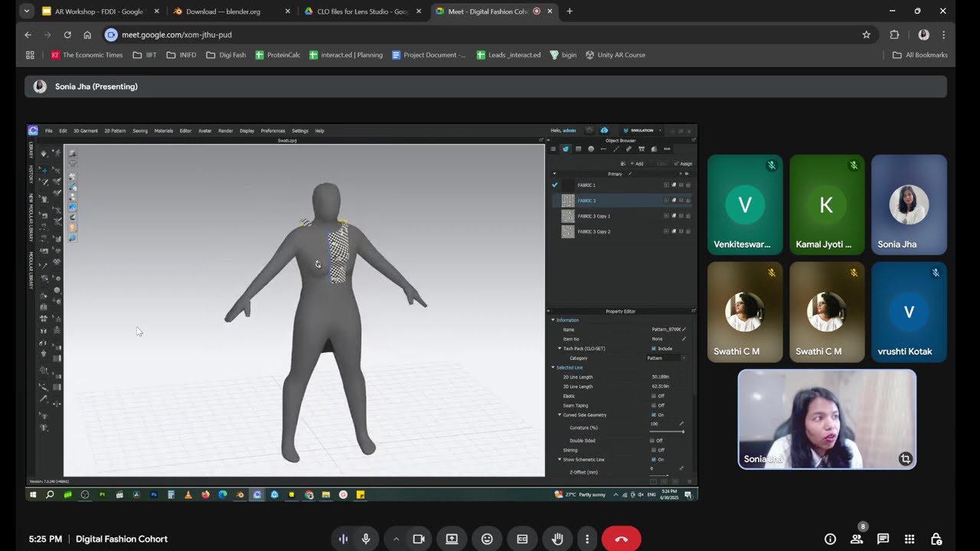Toggle Curved Side Geometry On checkbox
The image size is (980, 551).
653,415
